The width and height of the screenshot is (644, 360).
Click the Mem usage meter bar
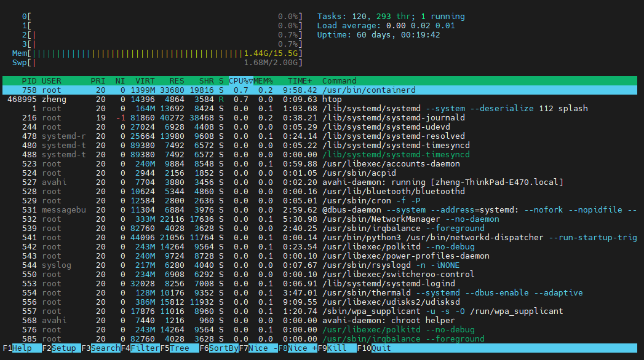pyautogui.click(x=157, y=53)
